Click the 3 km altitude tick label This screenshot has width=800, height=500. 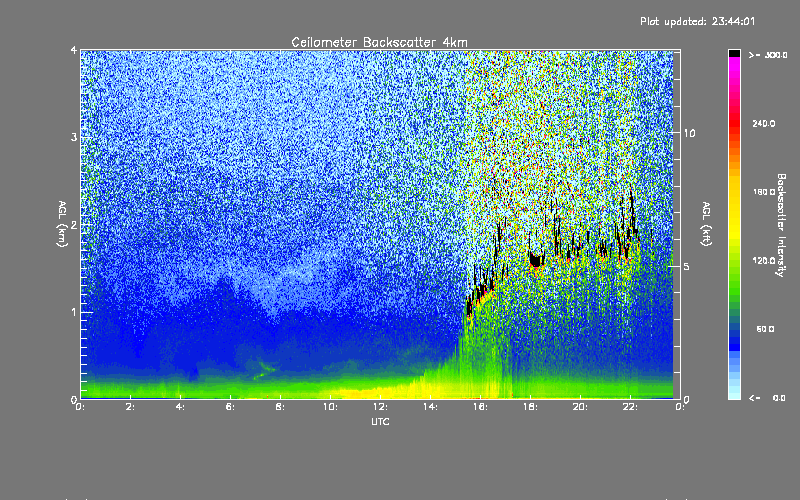click(x=74, y=137)
